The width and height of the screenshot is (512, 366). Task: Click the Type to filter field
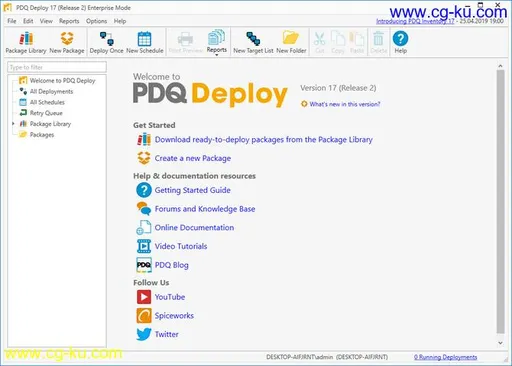(x=57, y=67)
